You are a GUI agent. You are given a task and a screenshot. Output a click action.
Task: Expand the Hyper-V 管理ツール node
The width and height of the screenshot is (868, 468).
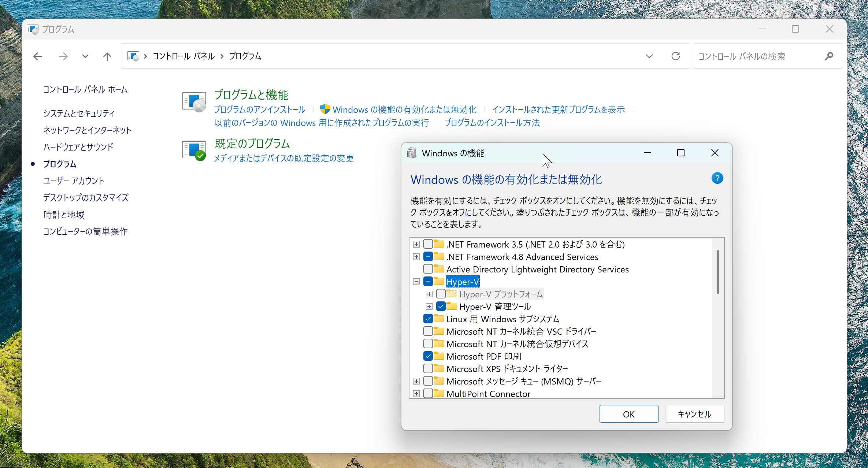click(429, 307)
